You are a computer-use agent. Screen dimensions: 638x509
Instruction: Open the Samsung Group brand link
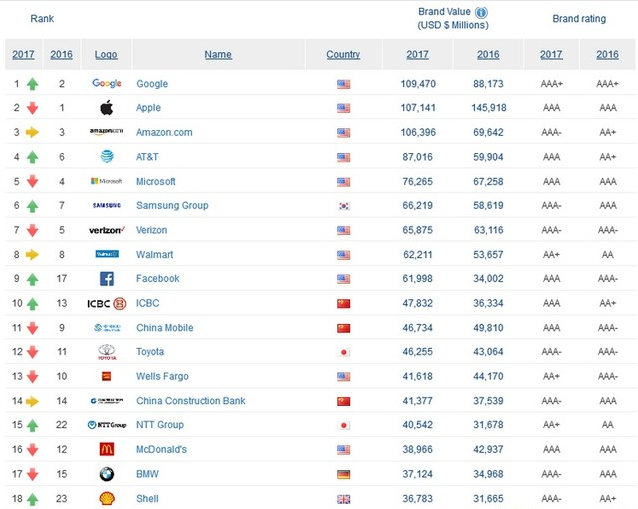click(172, 206)
